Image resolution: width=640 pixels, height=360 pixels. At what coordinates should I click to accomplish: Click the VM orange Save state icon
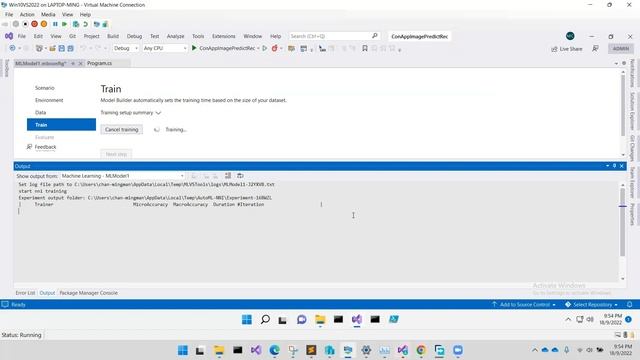click(44, 24)
